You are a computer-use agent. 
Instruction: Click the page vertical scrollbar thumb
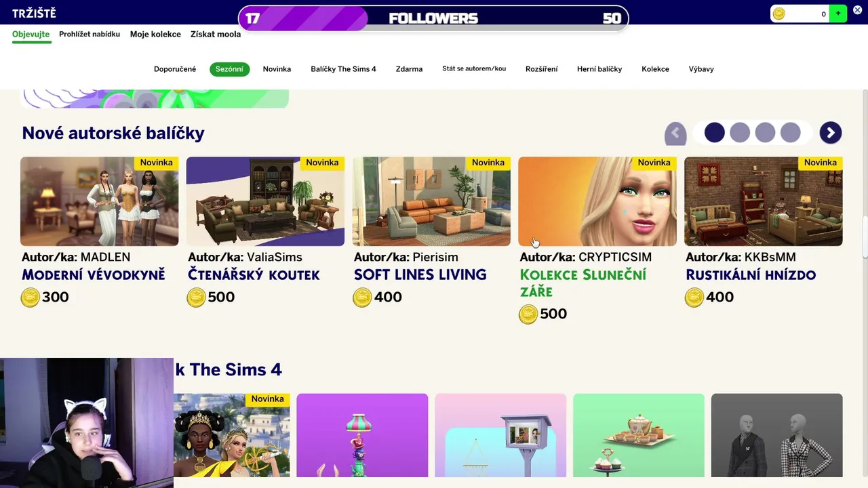[865, 237]
